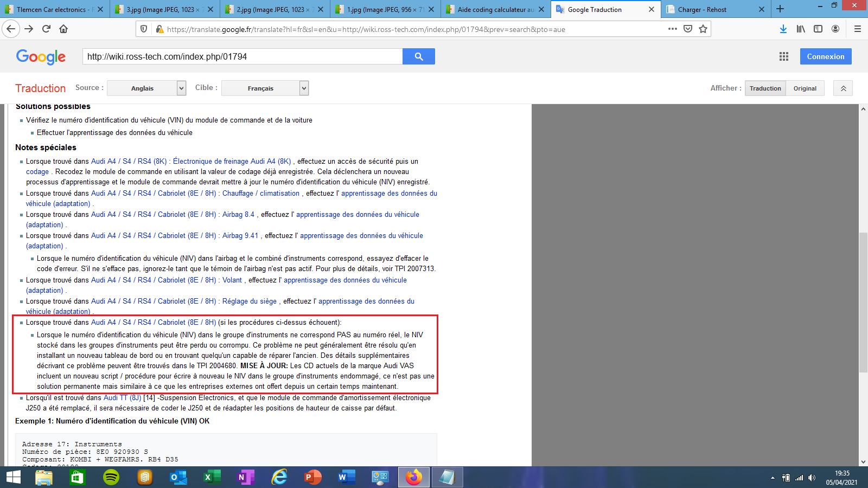Open Internet Explorer from the taskbar
Viewport: 868px width, 488px height.
pyautogui.click(x=279, y=477)
